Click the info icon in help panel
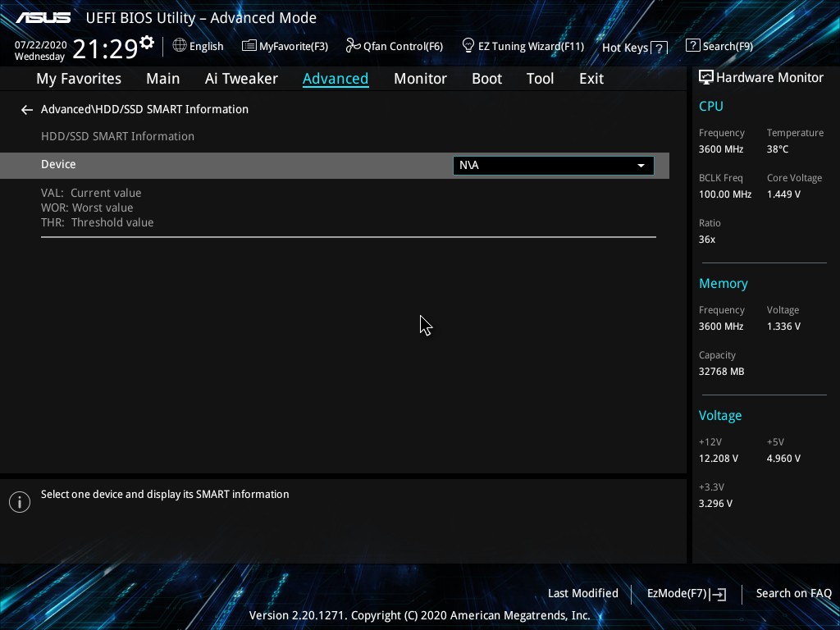The height and width of the screenshot is (630, 840). (20, 502)
